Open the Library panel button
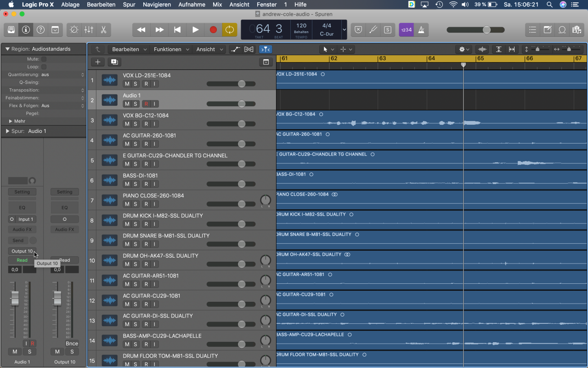The height and width of the screenshot is (368, 588). 11,29
